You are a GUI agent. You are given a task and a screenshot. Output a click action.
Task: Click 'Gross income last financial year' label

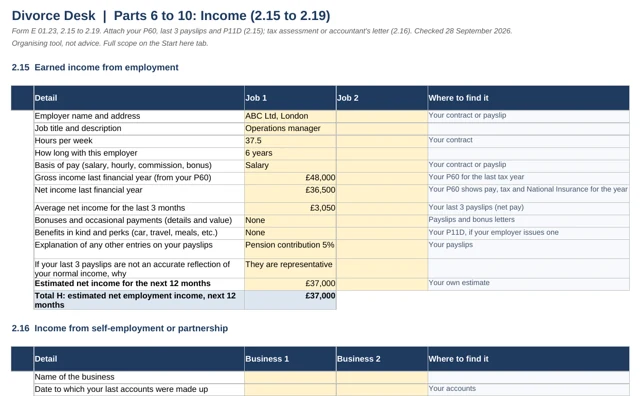123,178
